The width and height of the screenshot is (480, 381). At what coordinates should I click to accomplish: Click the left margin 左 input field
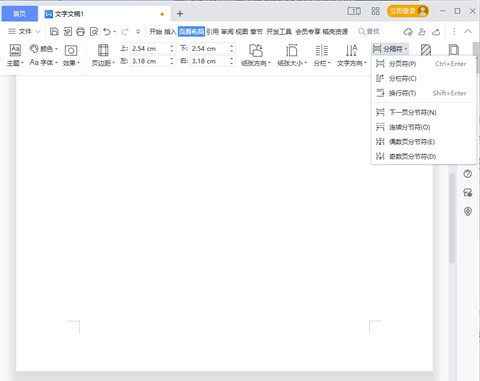click(x=150, y=61)
